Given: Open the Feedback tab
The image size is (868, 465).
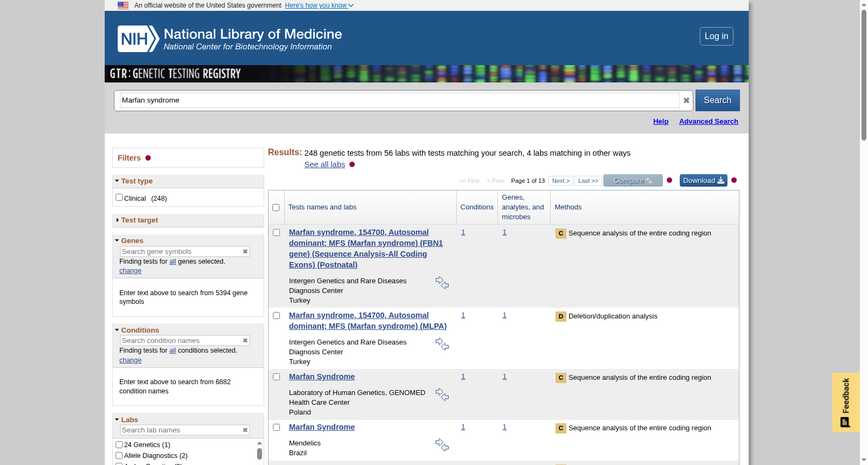Looking at the screenshot, I should point(846,402).
